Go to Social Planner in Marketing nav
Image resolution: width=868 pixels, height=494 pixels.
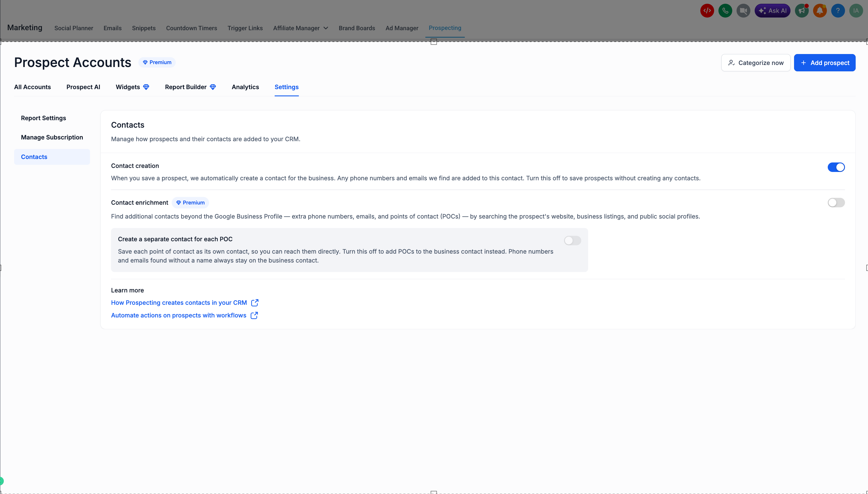tap(74, 28)
